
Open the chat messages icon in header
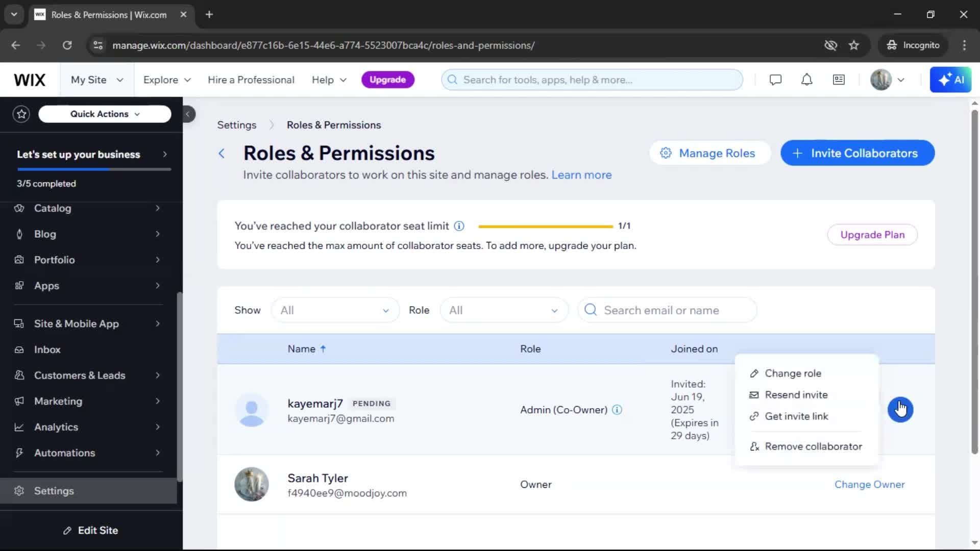click(775, 80)
